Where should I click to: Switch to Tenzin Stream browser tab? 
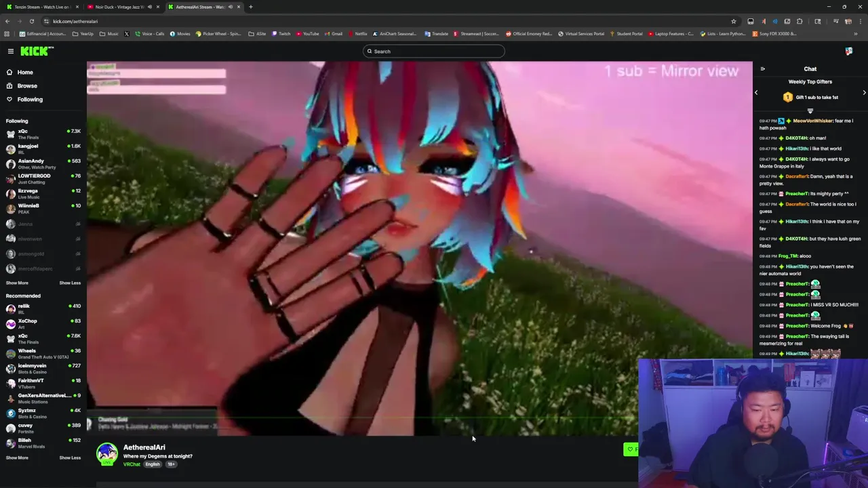pyautogui.click(x=42, y=7)
